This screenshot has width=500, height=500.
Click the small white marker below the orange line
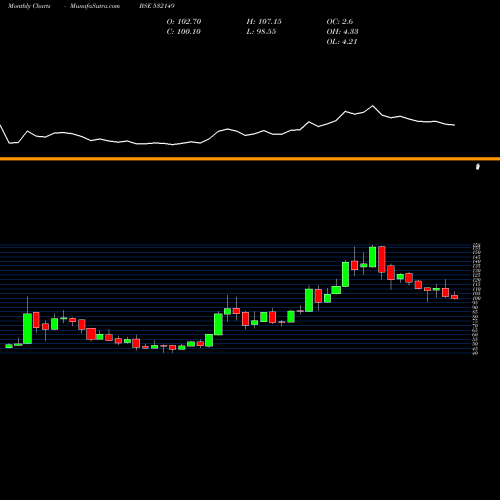478,167
